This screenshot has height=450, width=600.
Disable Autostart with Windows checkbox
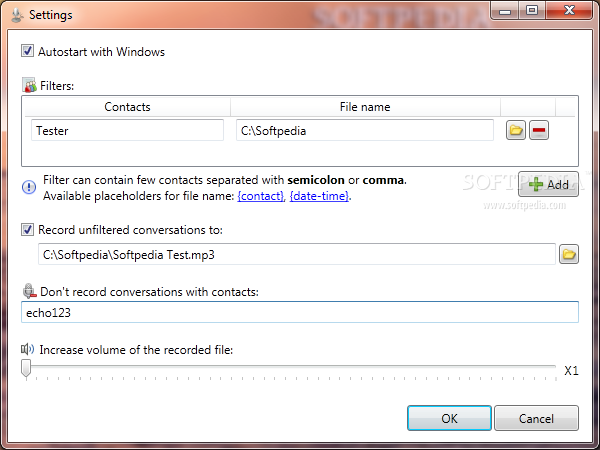click(27, 51)
